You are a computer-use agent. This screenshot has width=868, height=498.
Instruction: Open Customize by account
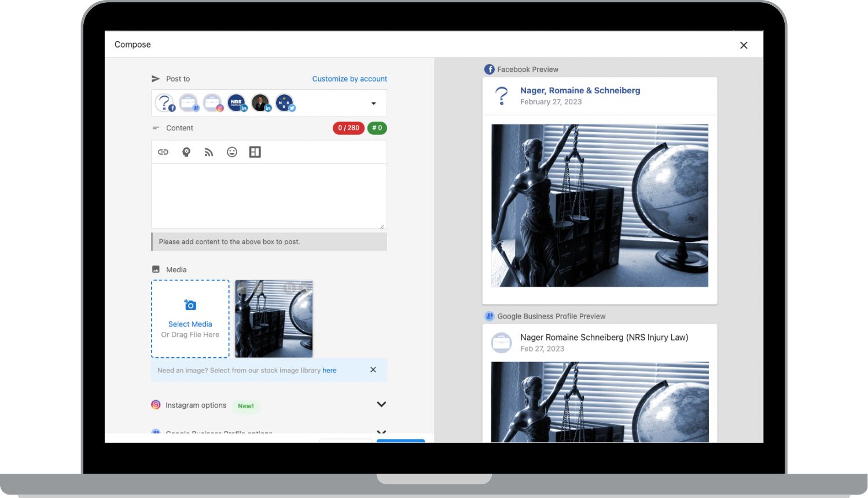(350, 79)
